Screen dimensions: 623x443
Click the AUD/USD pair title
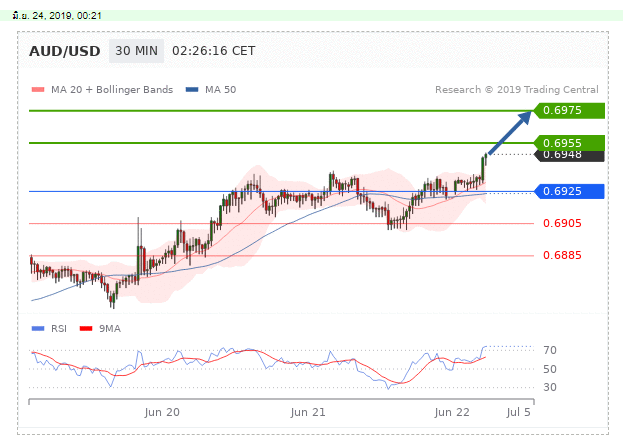point(64,51)
